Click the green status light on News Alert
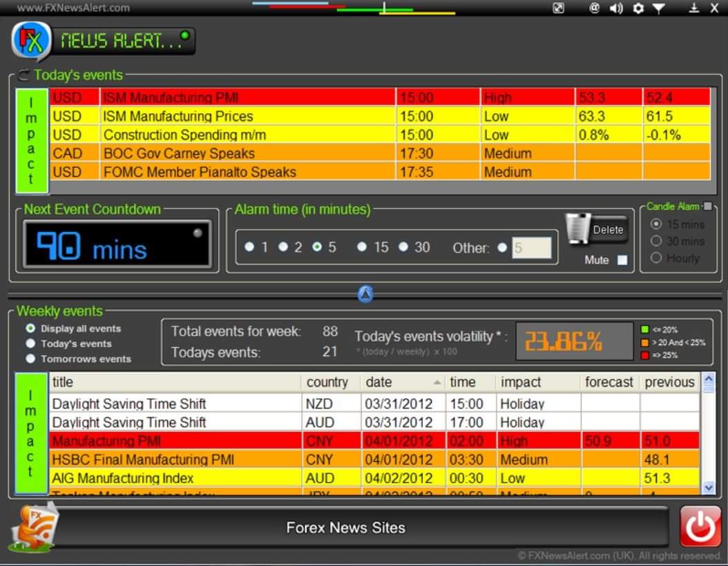Viewport: 728px width, 566px height. (x=185, y=35)
